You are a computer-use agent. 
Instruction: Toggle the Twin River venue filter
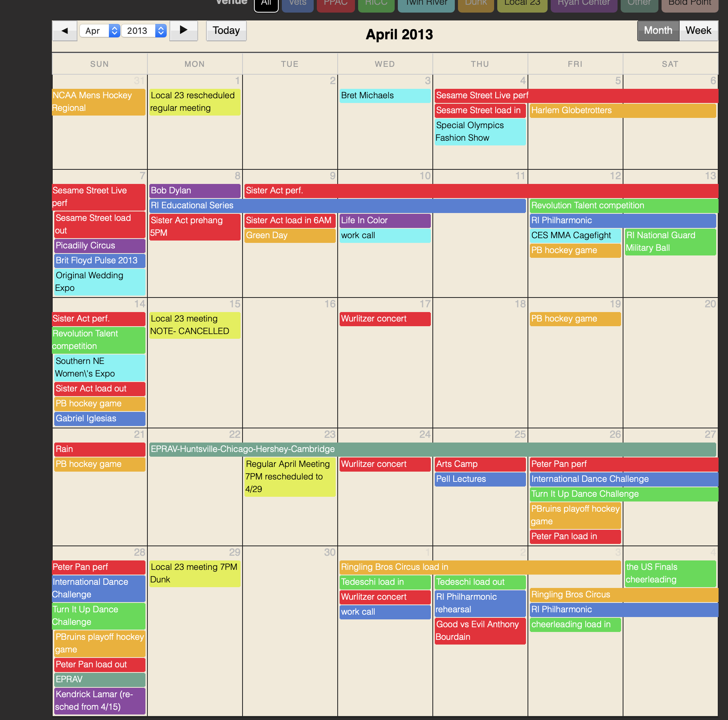coord(426,4)
